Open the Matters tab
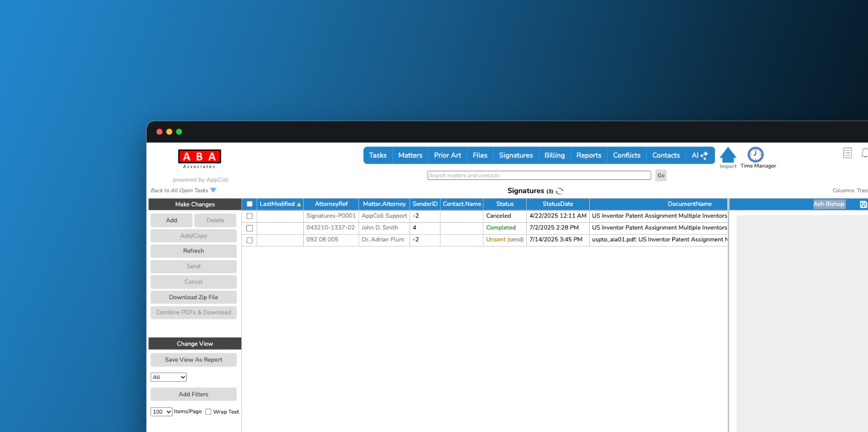 tap(410, 156)
